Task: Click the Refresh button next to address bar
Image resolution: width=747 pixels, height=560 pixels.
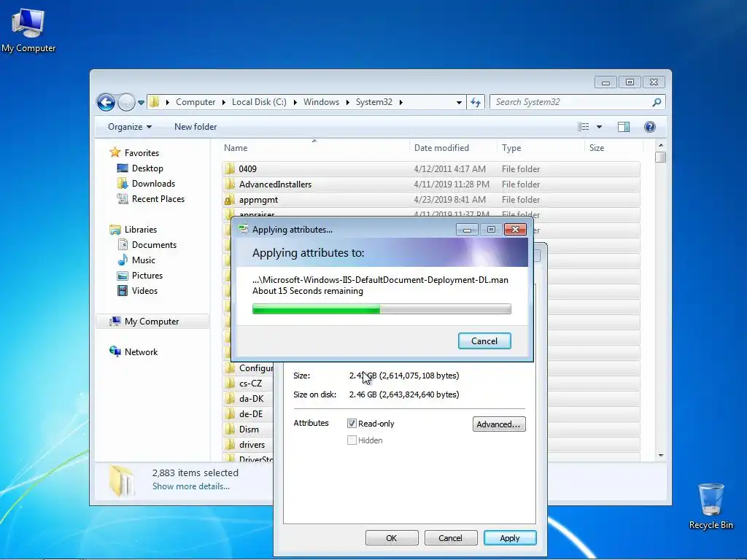Action: click(476, 102)
